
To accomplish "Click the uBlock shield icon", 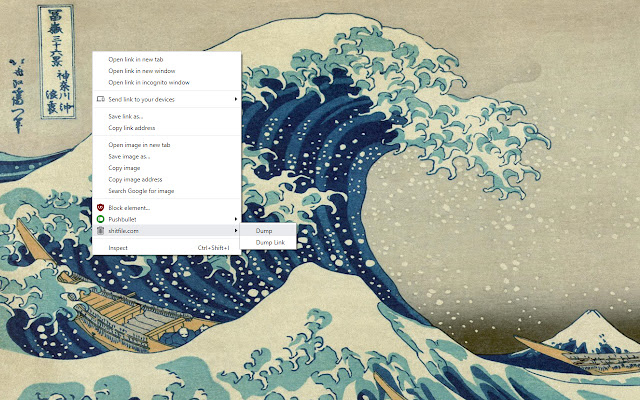I will point(100,208).
